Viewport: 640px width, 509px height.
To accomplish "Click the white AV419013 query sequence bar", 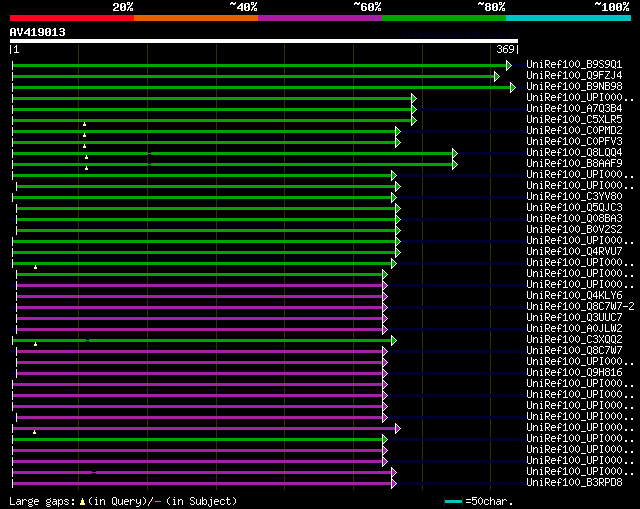I will (x=264, y=41).
